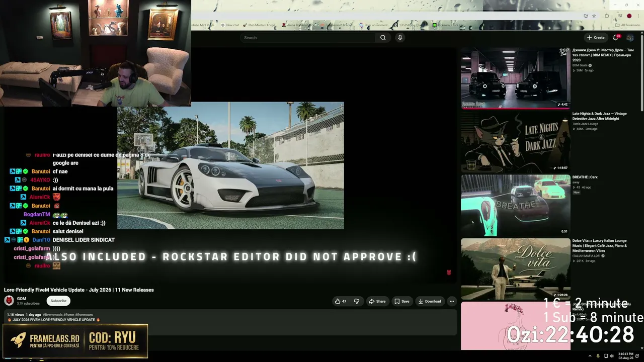The height and width of the screenshot is (362, 644).
Task: Click the Create button on YouTube
Action: (x=596, y=38)
